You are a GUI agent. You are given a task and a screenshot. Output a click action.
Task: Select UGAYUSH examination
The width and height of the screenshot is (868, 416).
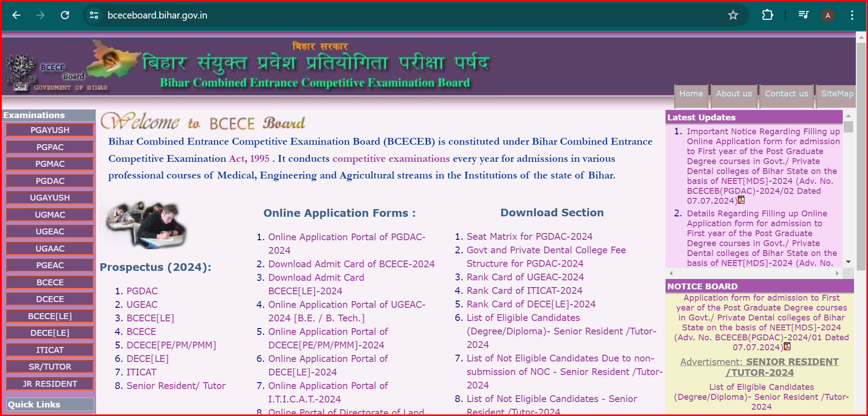coord(50,198)
